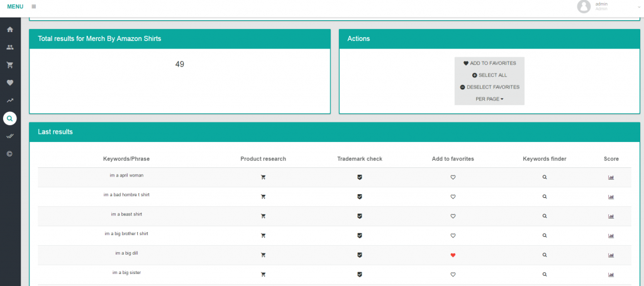Open product research for im a big brother t shirt
The image size is (644, 286).
[x=264, y=236]
